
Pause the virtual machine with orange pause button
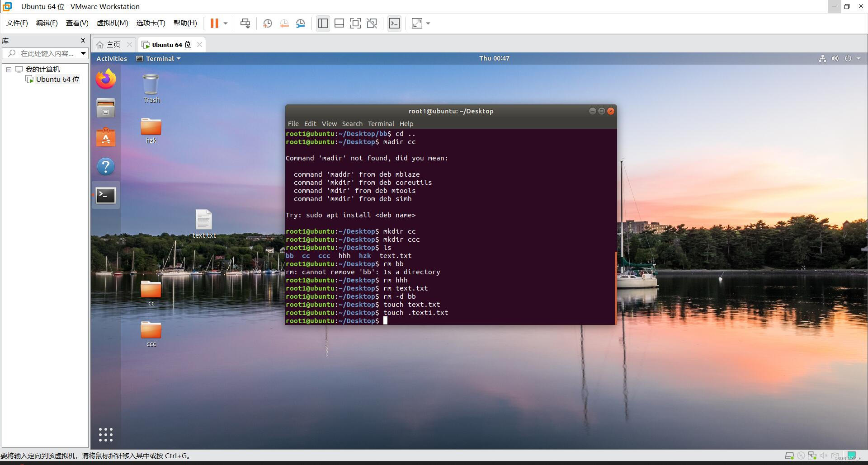pyautogui.click(x=214, y=23)
